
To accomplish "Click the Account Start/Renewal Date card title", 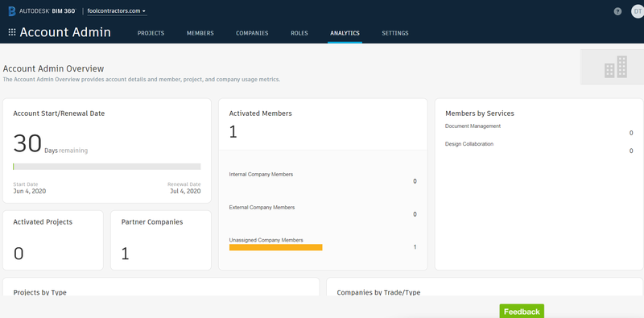I will (59, 114).
